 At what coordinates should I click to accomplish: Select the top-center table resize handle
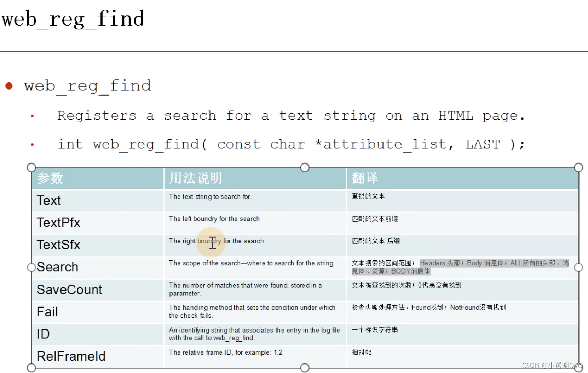[305, 167]
